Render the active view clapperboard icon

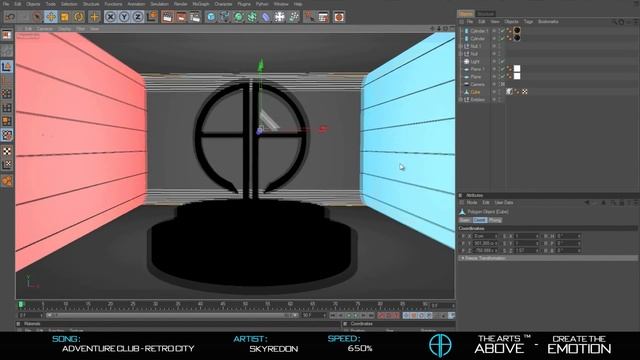pos(167,17)
